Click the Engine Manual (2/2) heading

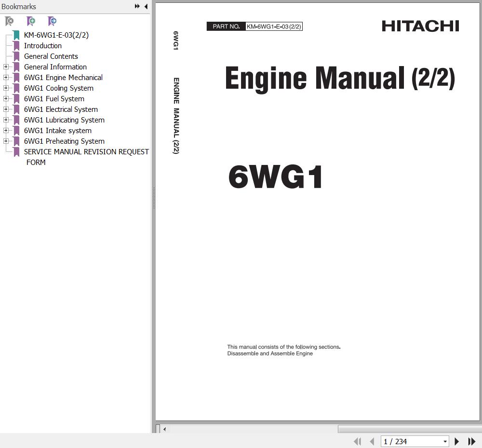tap(340, 79)
